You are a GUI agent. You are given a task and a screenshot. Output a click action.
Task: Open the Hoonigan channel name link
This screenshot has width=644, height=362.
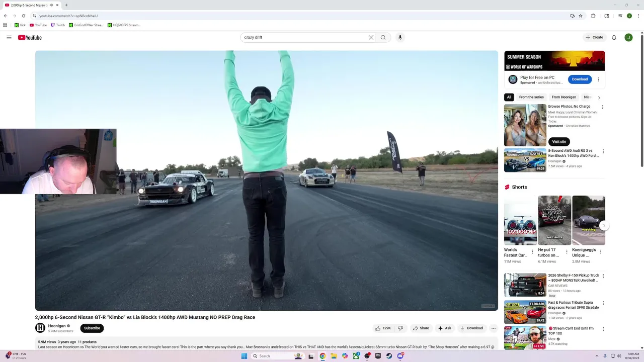[57, 326]
